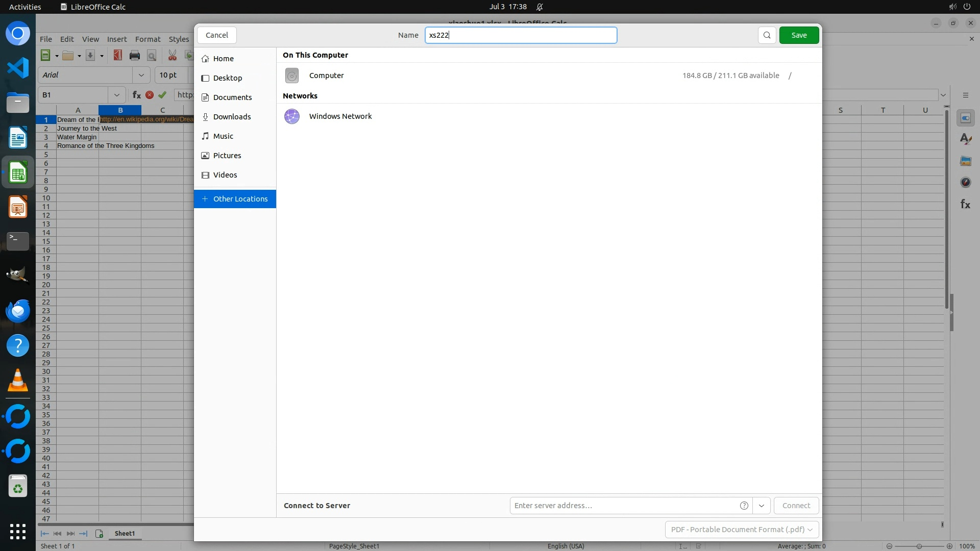Click the server address help icon
This screenshot has width=980, height=551.
pyautogui.click(x=744, y=506)
